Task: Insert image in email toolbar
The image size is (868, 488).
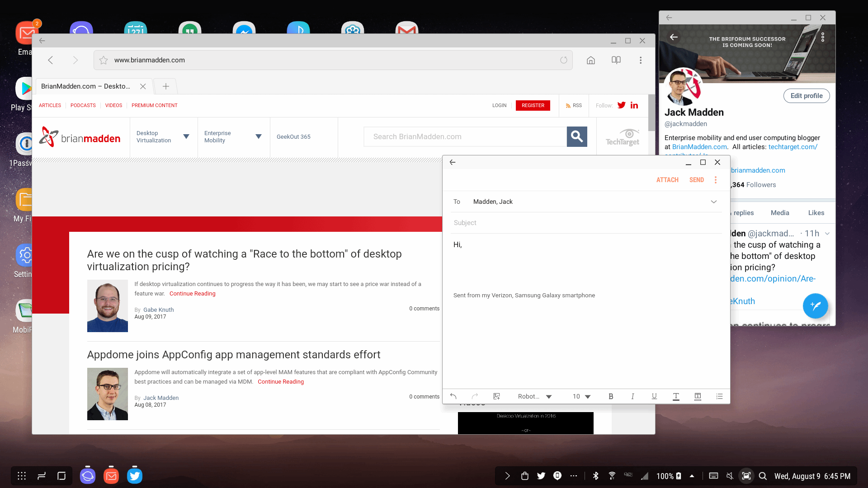Action: click(x=496, y=396)
